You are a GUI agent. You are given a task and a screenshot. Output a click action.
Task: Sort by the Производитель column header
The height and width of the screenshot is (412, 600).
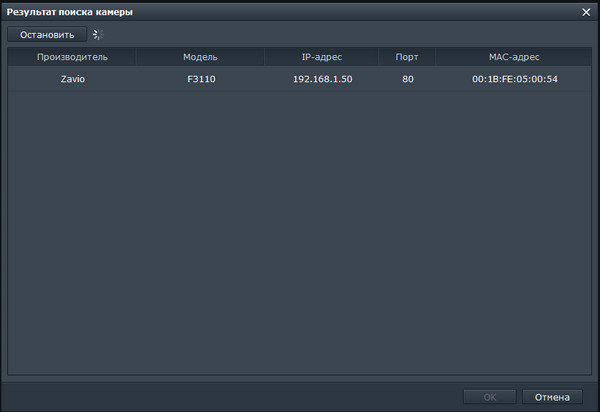click(72, 57)
